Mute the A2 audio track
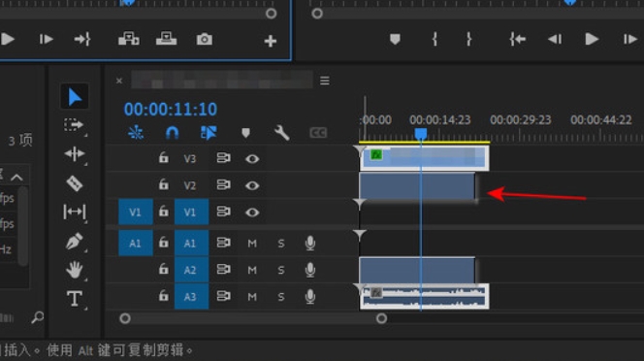 pyautogui.click(x=252, y=270)
